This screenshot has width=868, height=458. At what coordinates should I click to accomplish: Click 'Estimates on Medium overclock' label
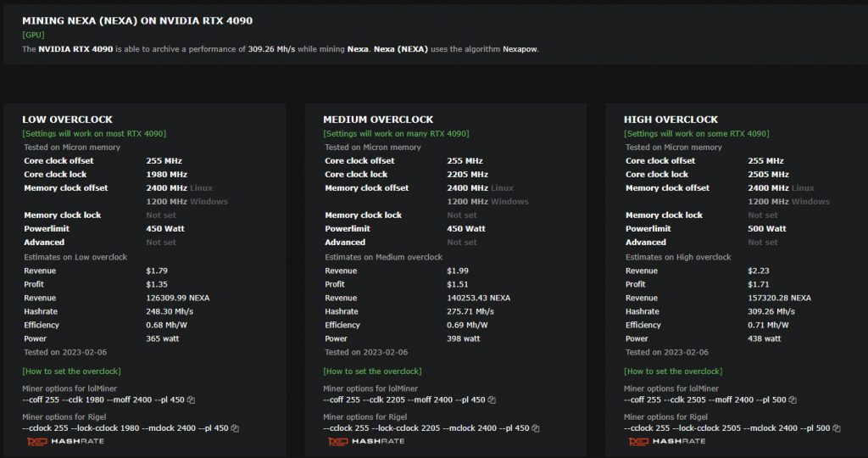tap(383, 257)
